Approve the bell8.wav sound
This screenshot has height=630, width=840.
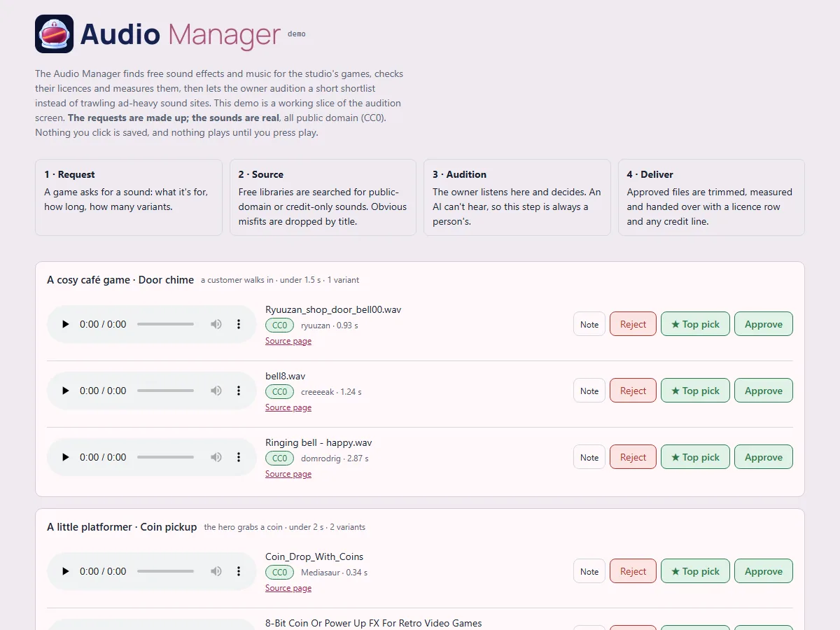[x=764, y=391]
